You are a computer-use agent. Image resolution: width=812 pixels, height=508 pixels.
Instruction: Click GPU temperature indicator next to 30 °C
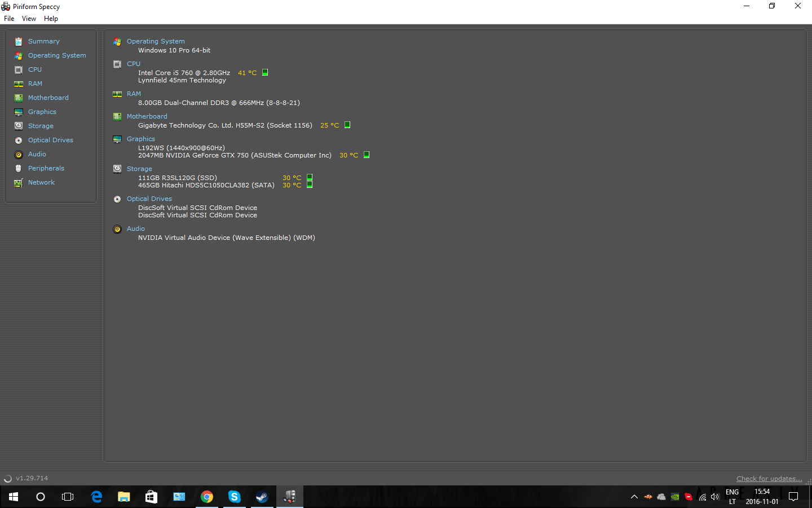[x=367, y=155]
